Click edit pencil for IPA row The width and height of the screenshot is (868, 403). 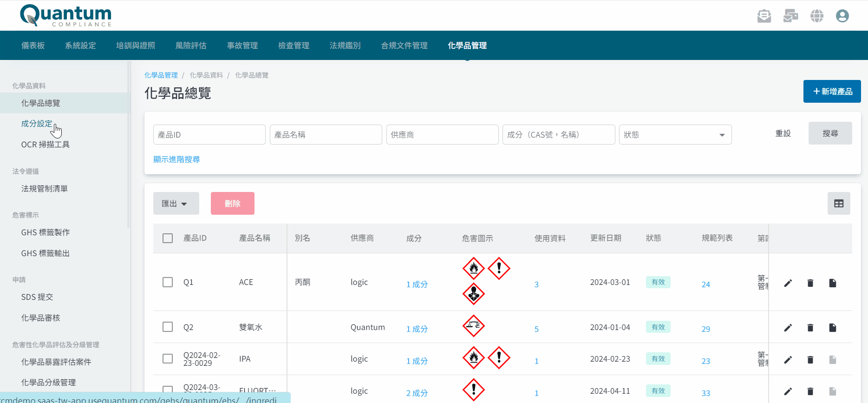point(788,360)
